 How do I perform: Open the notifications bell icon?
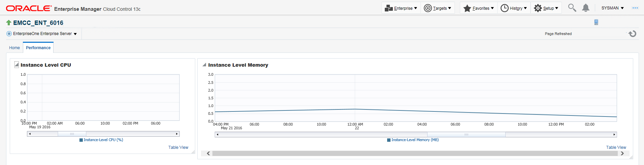pos(586,8)
